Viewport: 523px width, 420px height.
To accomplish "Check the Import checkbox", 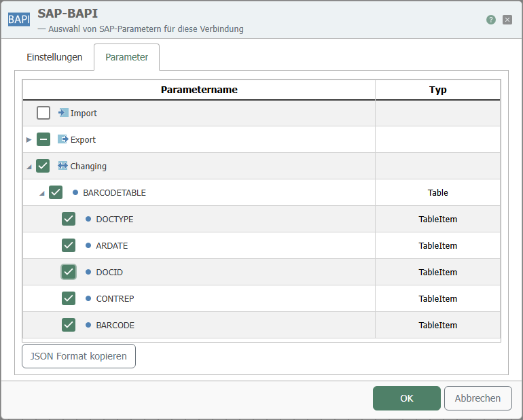I will (x=43, y=113).
